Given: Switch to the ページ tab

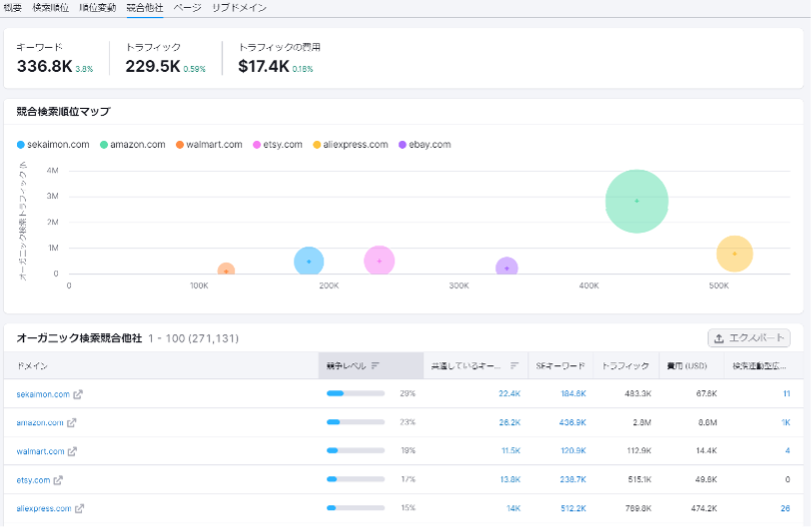Looking at the screenshot, I should (187, 7).
